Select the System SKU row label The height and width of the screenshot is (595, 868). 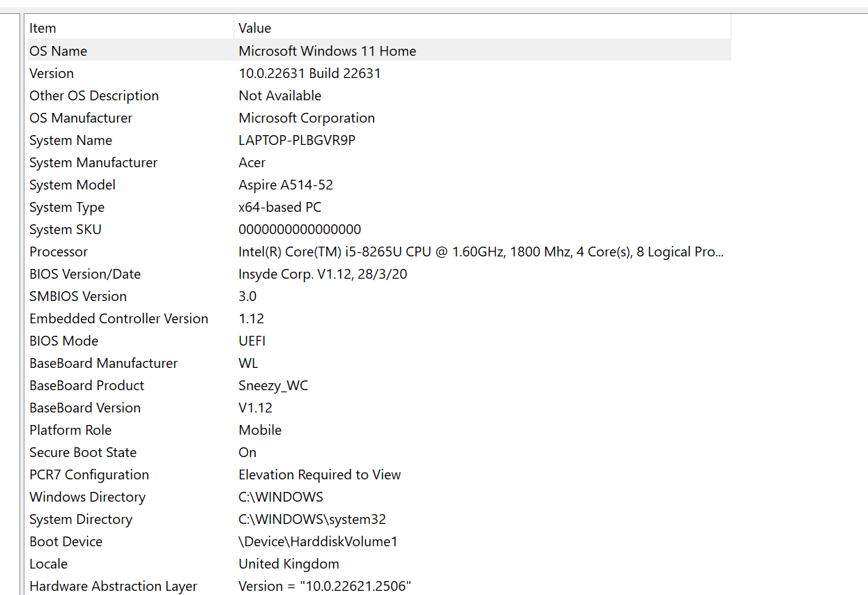click(x=66, y=229)
